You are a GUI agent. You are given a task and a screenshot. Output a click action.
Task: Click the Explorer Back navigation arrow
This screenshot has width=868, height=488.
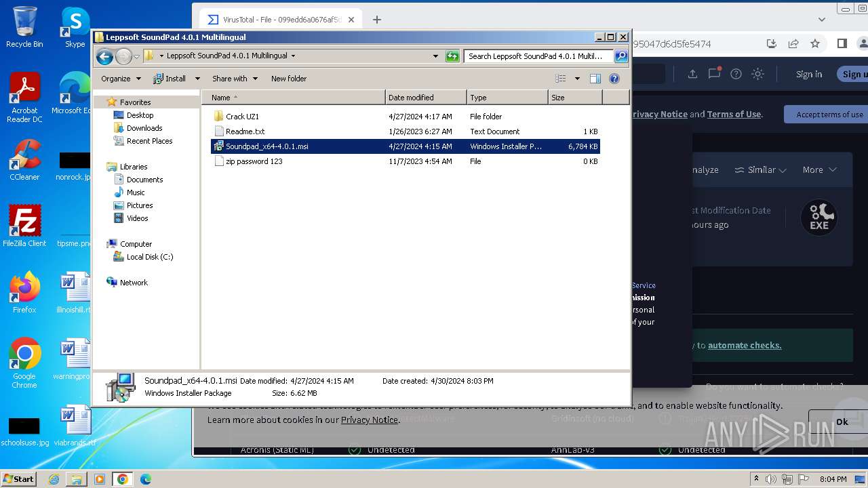coord(104,56)
